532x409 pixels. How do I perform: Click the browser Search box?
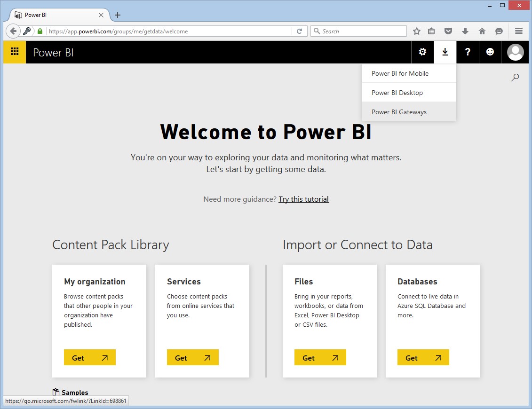click(358, 31)
